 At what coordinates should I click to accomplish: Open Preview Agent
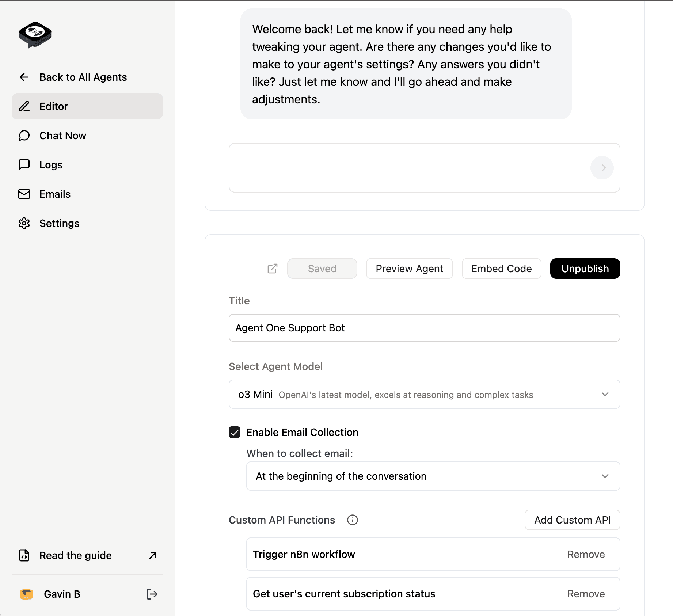tap(409, 269)
